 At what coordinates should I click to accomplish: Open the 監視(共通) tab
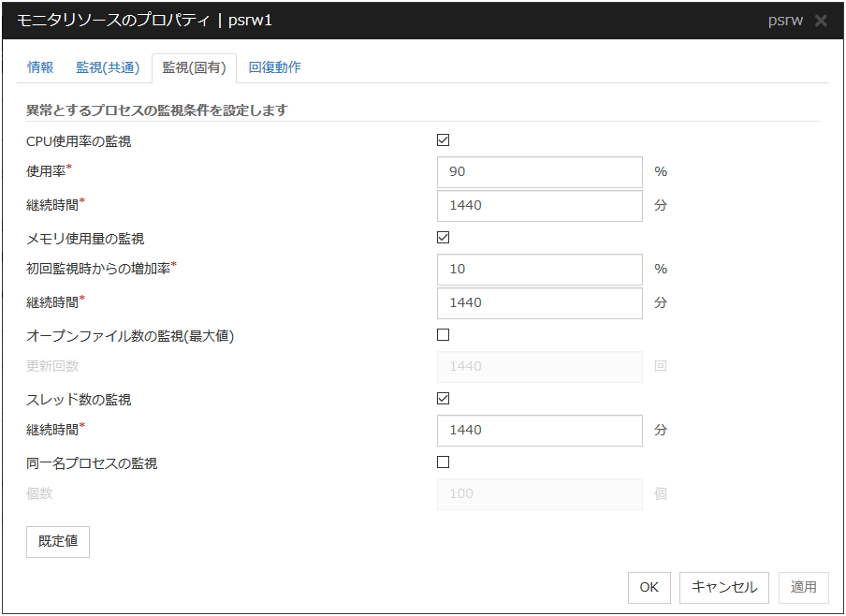point(108,67)
